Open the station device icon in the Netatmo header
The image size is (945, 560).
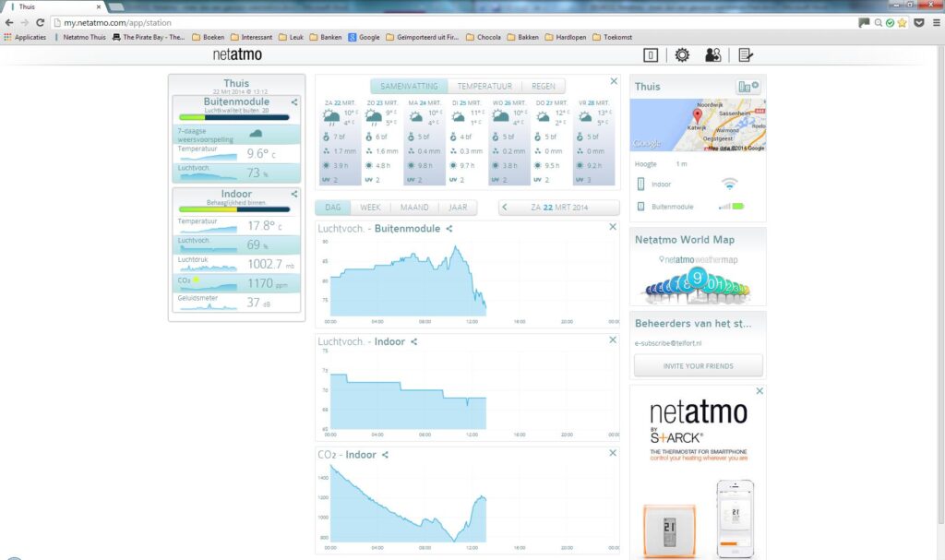(651, 55)
